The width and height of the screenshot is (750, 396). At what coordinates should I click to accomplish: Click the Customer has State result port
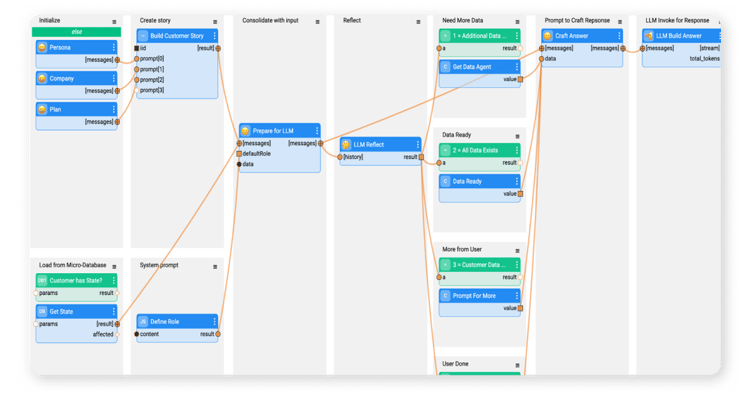point(117,293)
